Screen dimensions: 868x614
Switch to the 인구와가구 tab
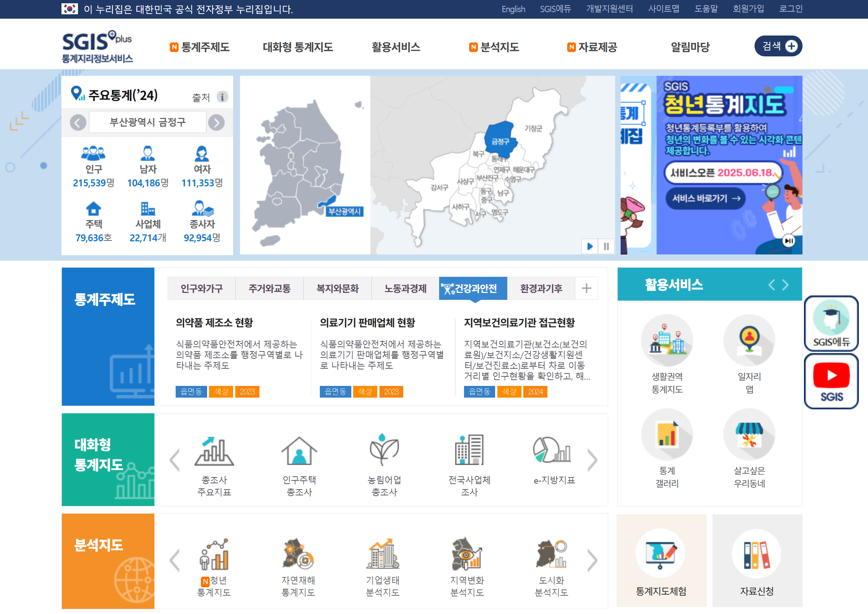point(202,289)
